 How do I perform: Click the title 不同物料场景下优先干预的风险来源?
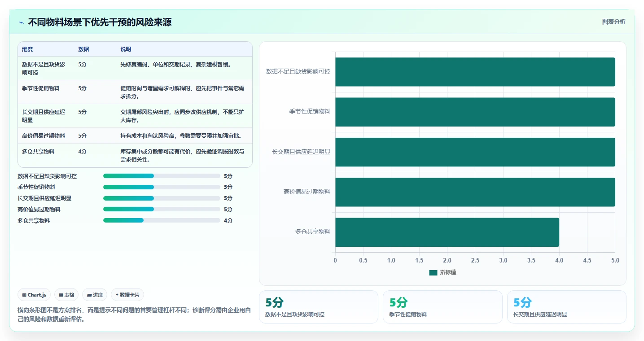tap(100, 22)
